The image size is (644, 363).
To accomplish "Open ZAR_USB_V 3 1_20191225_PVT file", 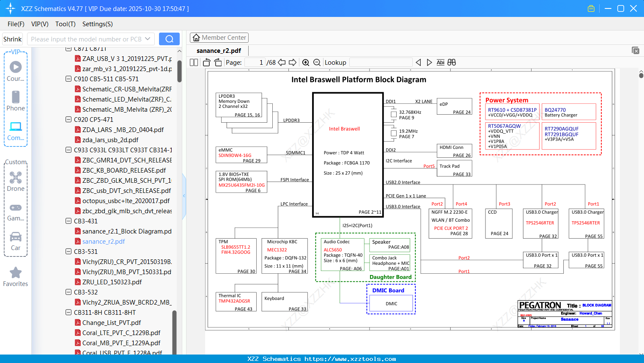I will [127, 59].
